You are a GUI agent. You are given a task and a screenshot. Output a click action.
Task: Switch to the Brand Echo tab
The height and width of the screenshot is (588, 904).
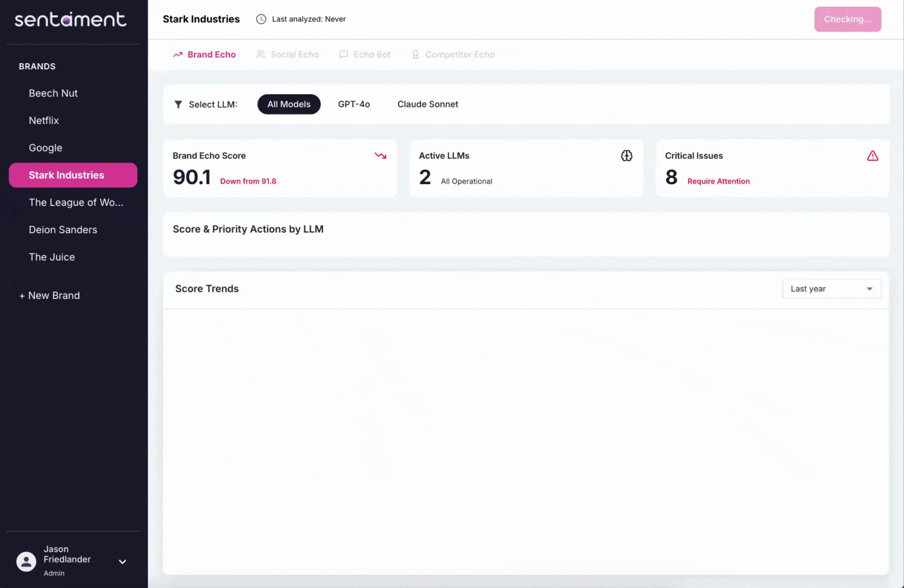point(204,54)
